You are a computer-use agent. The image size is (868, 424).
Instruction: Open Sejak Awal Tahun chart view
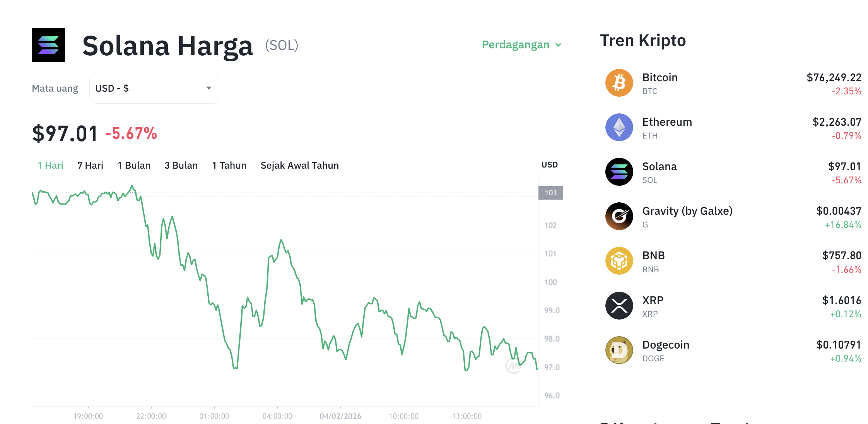click(299, 165)
